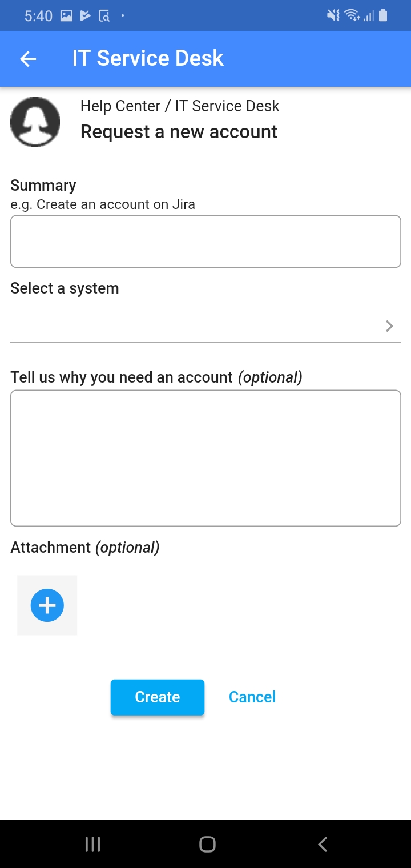Add an attachment with plus icon
The width and height of the screenshot is (411, 868).
[47, 605]
